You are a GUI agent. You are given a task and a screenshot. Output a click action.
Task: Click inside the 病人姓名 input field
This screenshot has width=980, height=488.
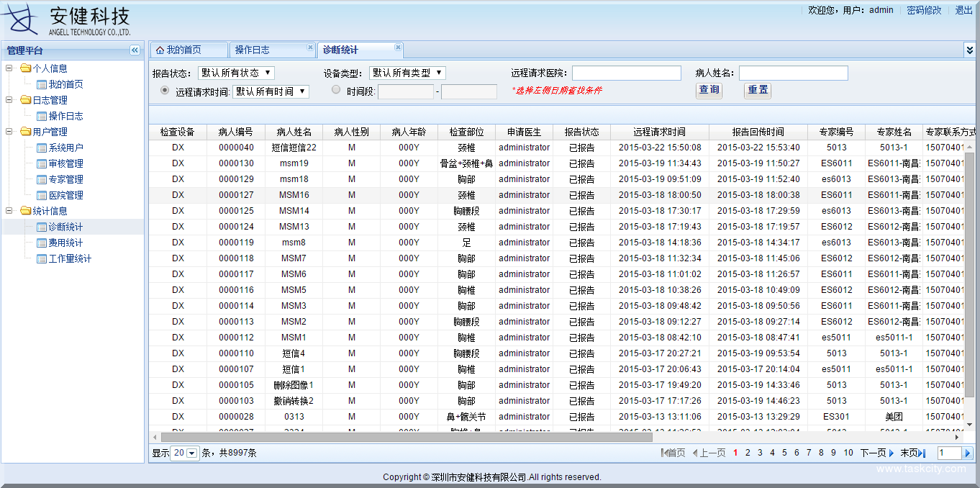coord(794,72)
